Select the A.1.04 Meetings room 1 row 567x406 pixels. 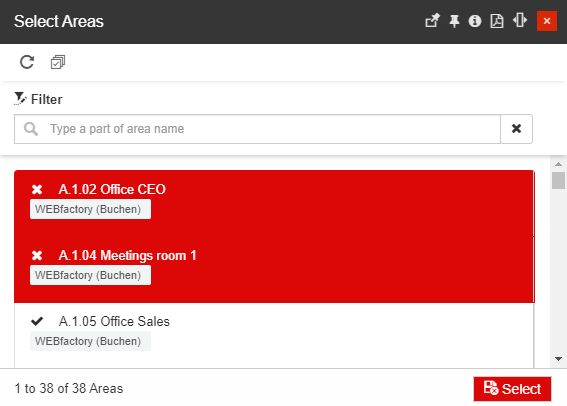click(x=274, y=269)
